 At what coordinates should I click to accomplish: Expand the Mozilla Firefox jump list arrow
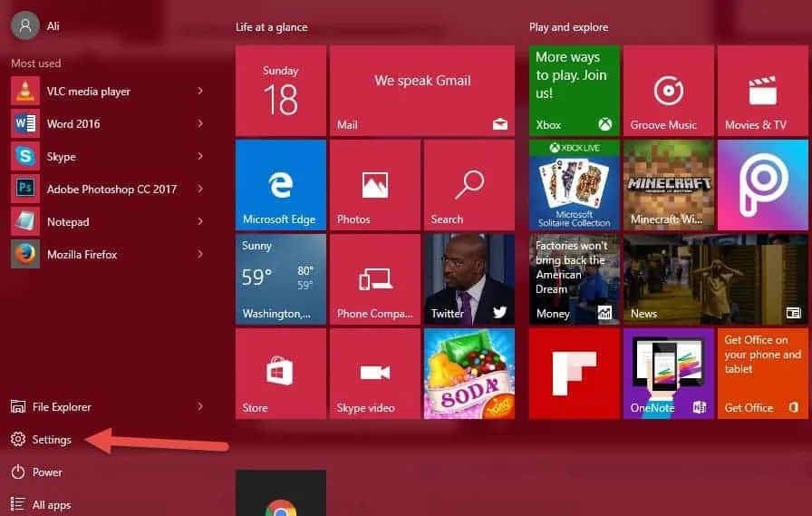[200, 254]
